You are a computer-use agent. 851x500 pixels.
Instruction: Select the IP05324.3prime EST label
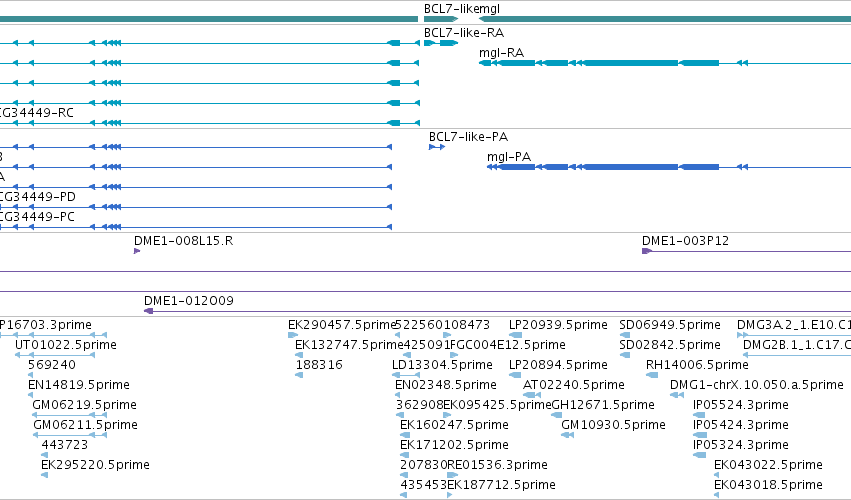tap(741, 445)
